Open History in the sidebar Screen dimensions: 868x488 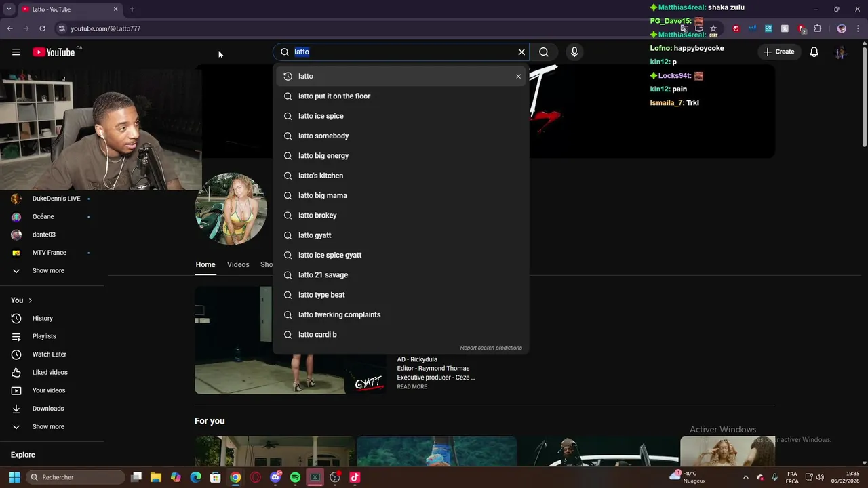coord(52,319)
